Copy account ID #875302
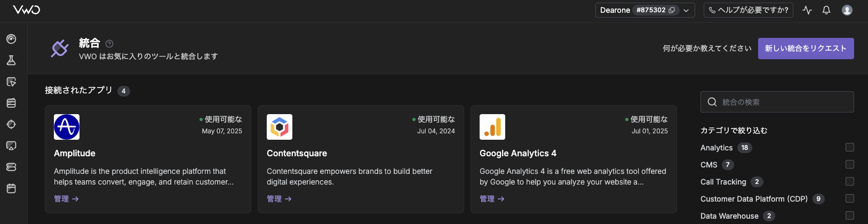 [x=672, y=10]
